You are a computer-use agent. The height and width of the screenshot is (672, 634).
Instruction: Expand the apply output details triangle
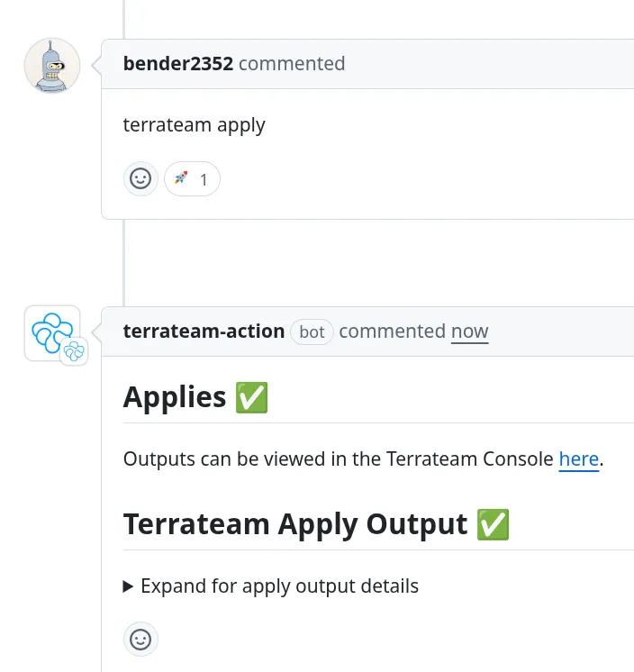129,586
